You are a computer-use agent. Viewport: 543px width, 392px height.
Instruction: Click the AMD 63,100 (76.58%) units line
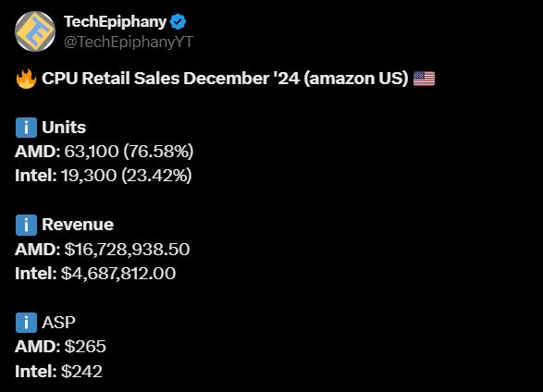point(105,152)
